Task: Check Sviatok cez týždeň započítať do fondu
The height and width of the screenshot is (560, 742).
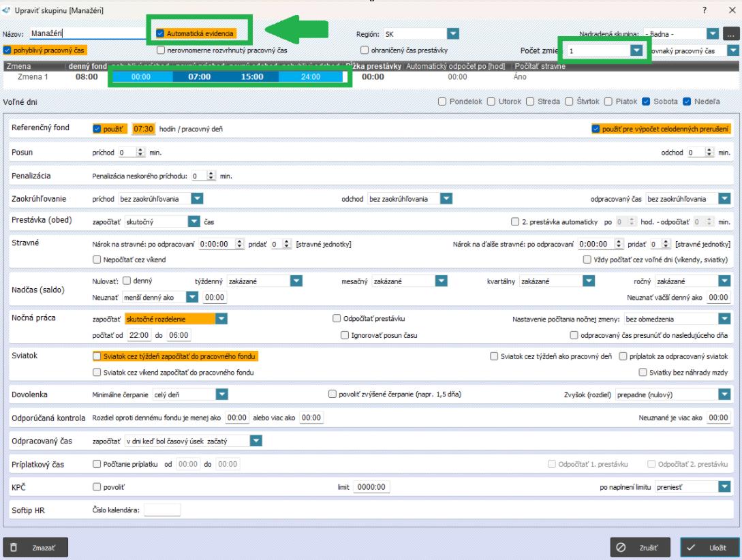Action: 96,356
